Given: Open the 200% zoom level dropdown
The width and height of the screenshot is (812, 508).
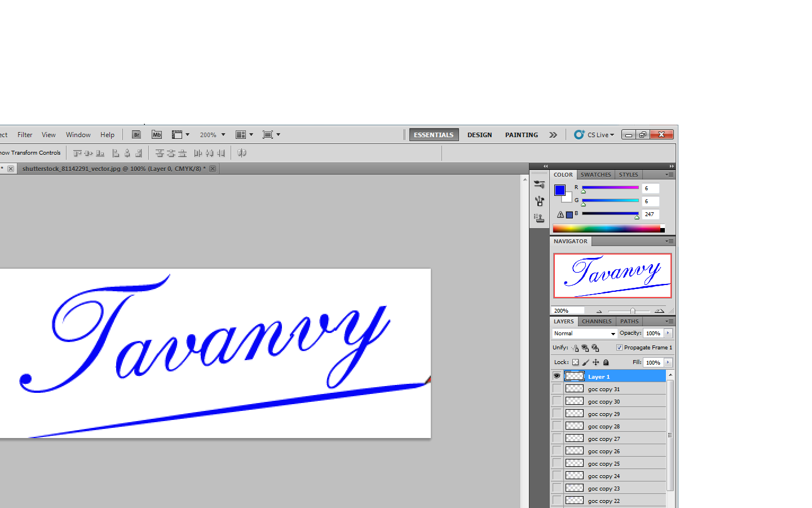Looking at the screenshot, I should [x=213, y=135].
